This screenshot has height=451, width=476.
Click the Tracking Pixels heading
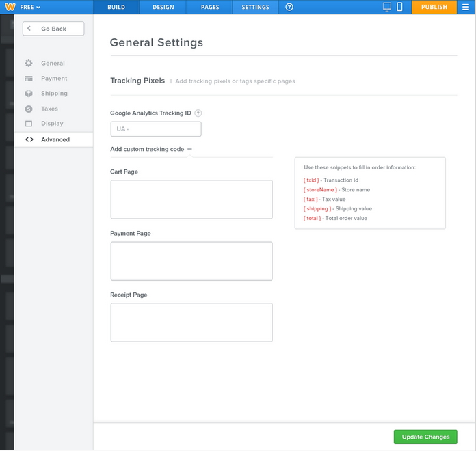(x=137, y=81)
